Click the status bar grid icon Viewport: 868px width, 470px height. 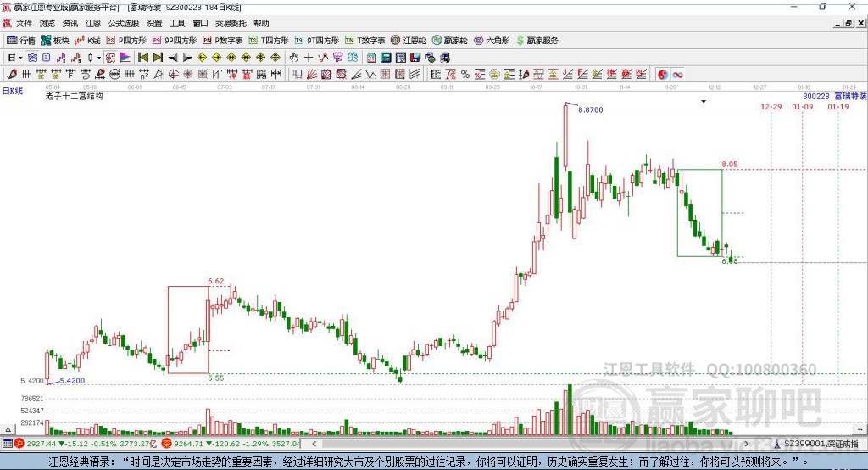7,444
